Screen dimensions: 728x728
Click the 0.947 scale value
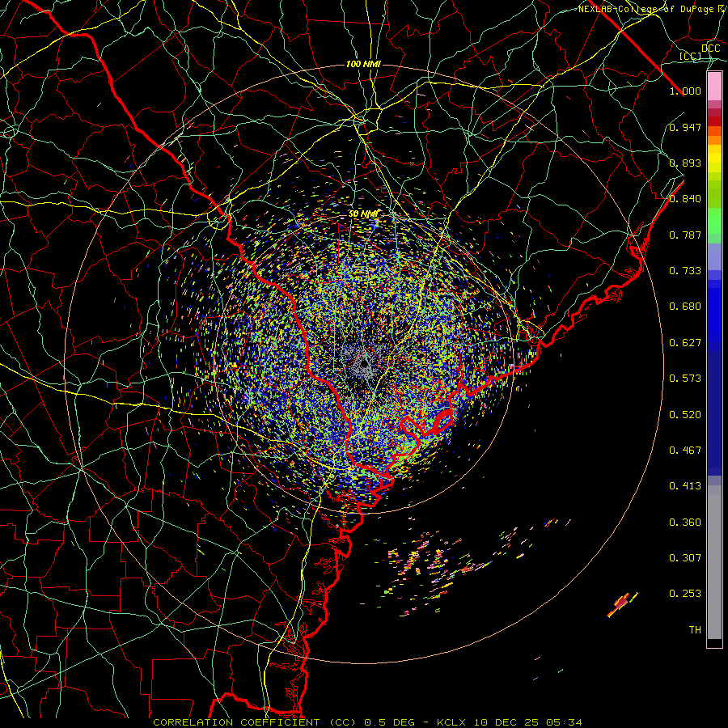click(685, 127)
